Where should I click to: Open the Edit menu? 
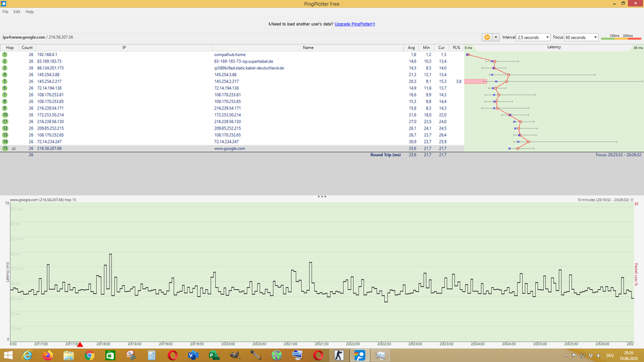(16, 12)
